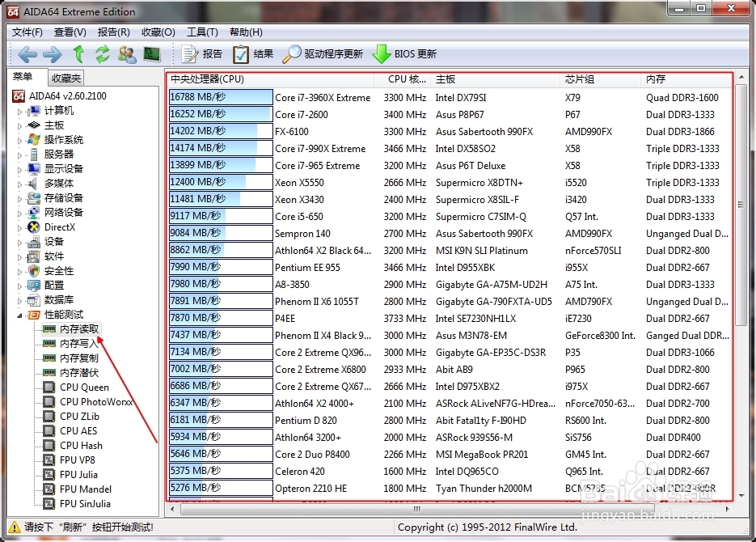Open the 查看(V) menu
This screenshot has width=756, height=542.
point(70,32)
